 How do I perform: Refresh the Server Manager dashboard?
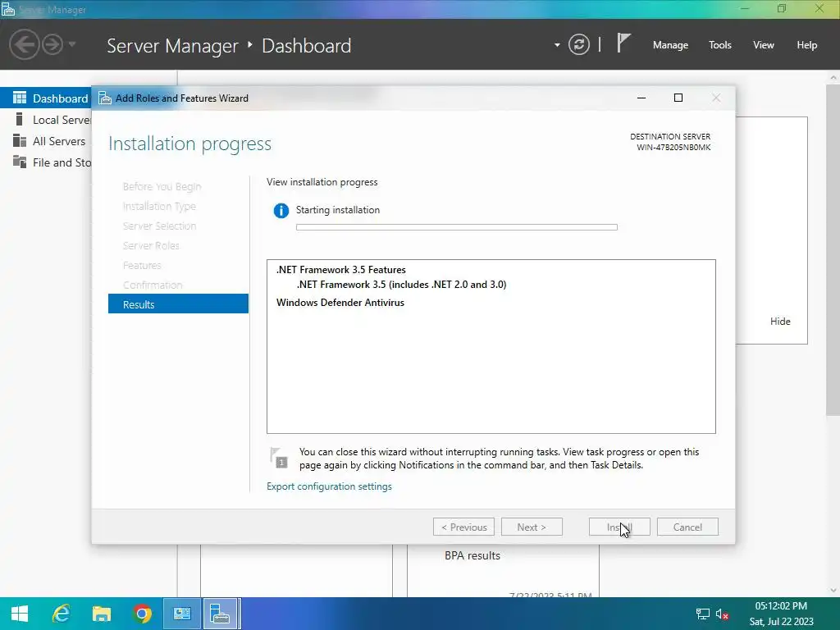[578, 44]
